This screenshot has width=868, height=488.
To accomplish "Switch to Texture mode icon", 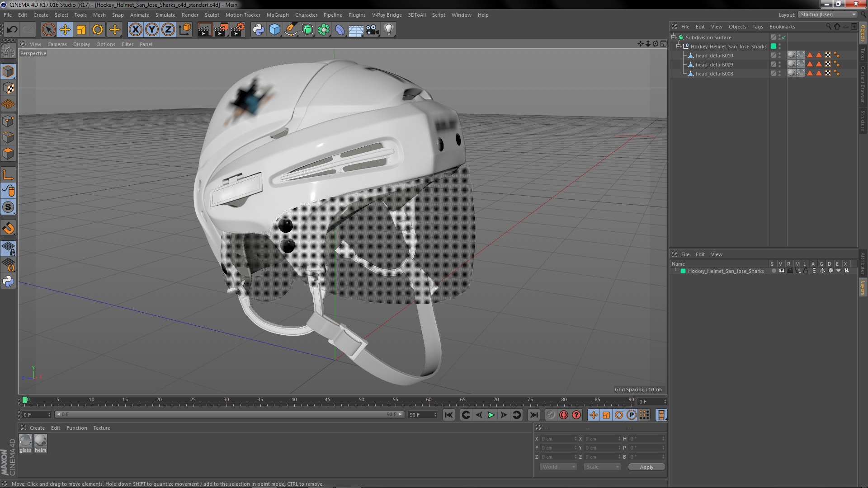I will pyautogui.click(x=8, y=88).
